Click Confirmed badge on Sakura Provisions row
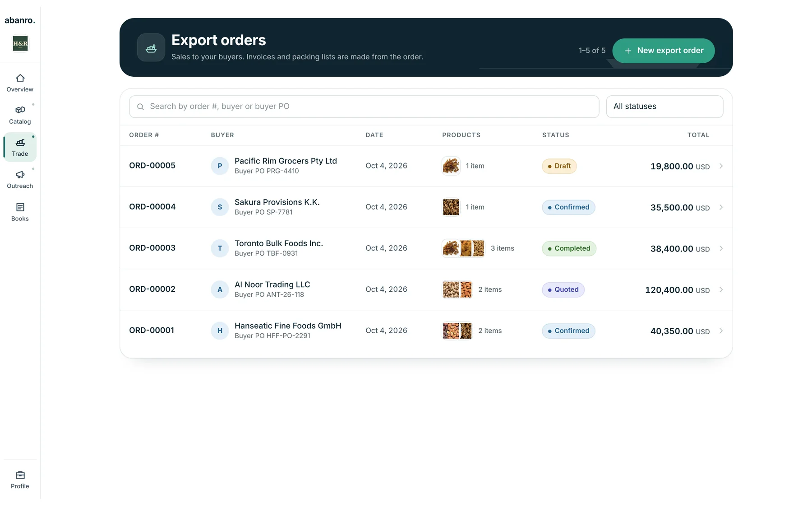 568,207
